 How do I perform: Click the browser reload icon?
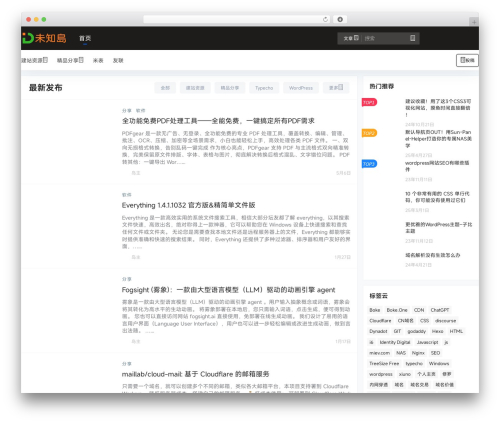pyautogui.click(x=325, y=19)
